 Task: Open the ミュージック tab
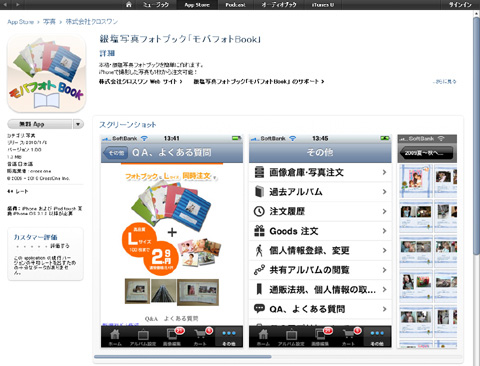pos(156,5)
